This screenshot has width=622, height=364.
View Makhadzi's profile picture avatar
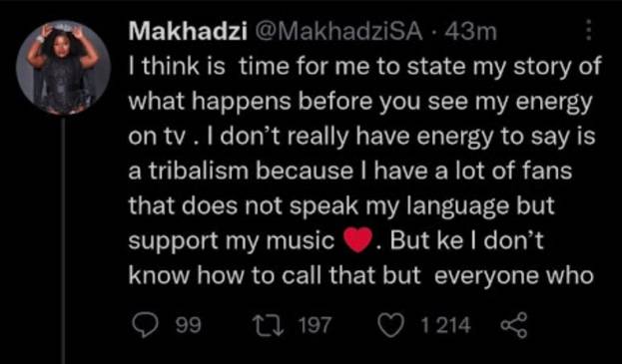point(63,68)
